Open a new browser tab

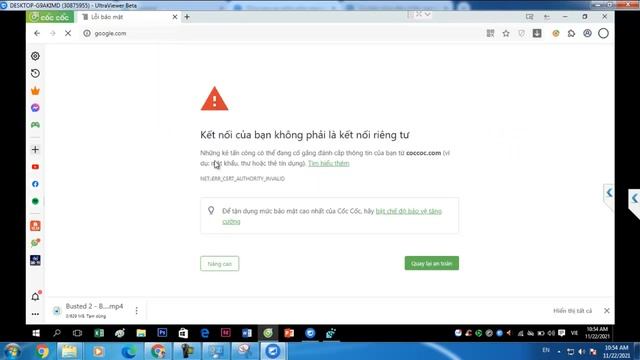(x=187, y=17)
